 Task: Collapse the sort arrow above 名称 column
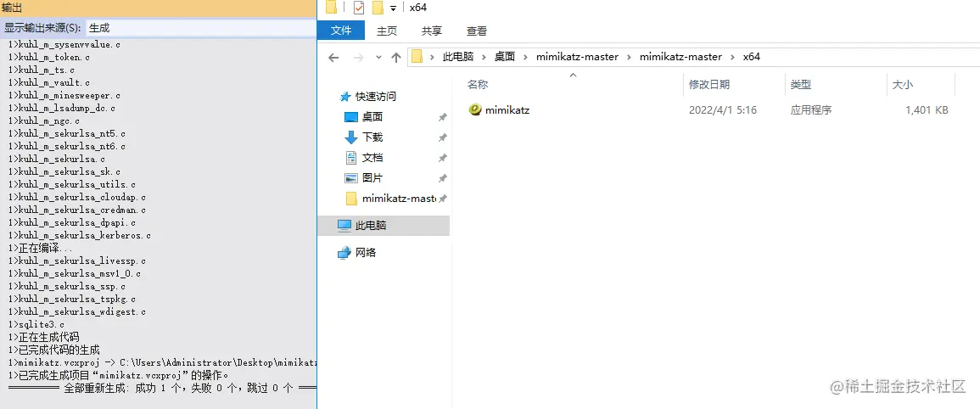coord(573,75)
